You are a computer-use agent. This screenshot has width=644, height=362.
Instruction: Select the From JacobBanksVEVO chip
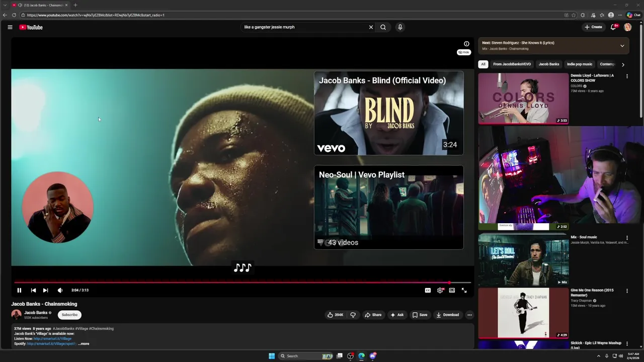tap(512, 64)
